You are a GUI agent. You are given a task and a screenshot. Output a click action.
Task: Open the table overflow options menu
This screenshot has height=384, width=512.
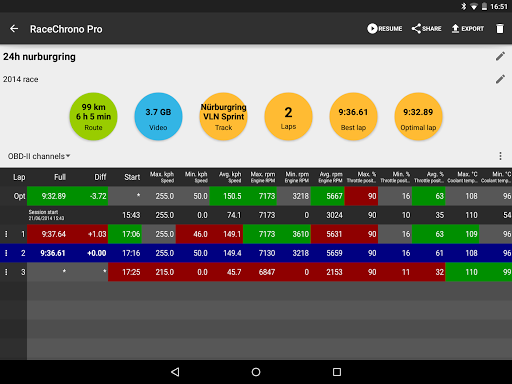click(x=500, y=156)
